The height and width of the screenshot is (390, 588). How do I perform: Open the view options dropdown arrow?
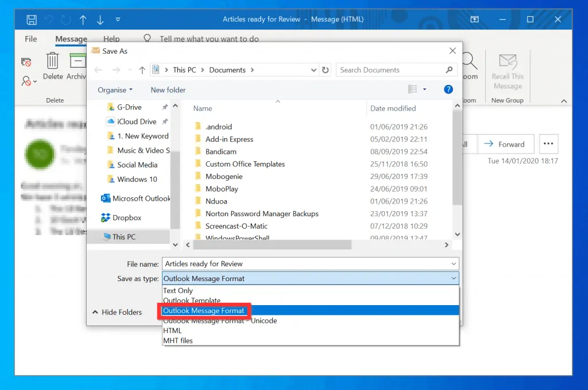click(423, 89)
